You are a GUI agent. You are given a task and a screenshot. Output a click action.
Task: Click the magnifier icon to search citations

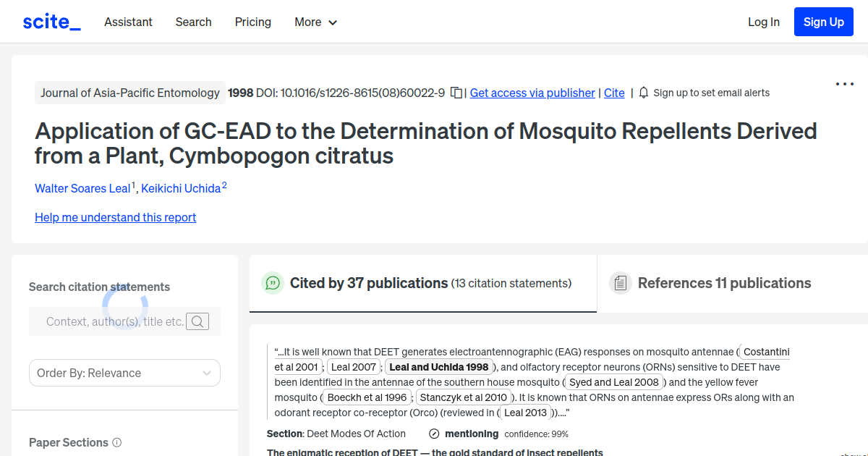[x=197, y=321]
